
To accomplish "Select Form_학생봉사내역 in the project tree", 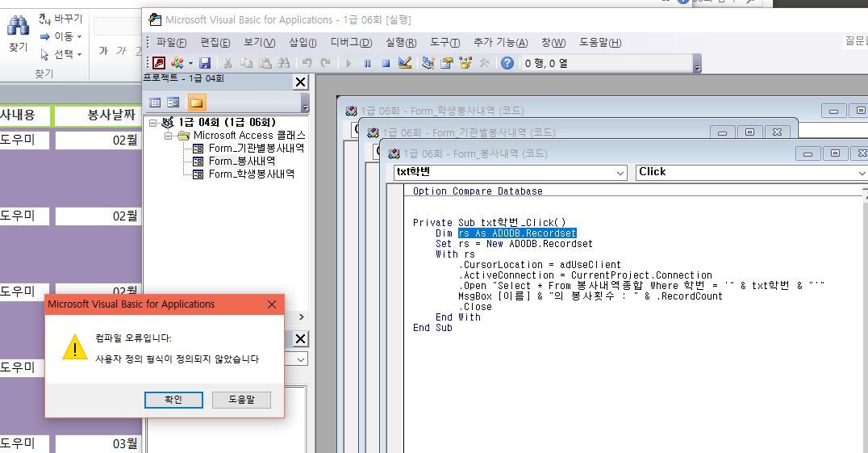I will tap(251, 174).
